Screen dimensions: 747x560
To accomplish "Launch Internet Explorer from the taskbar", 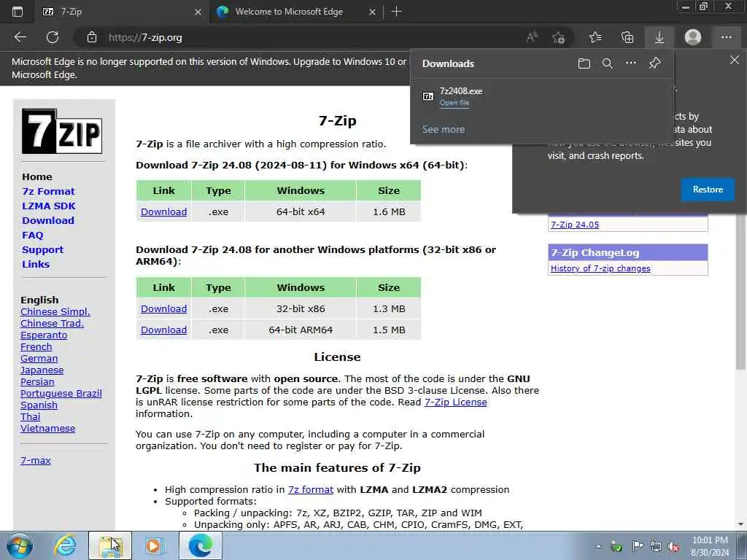I will click(x=65, y=545).
